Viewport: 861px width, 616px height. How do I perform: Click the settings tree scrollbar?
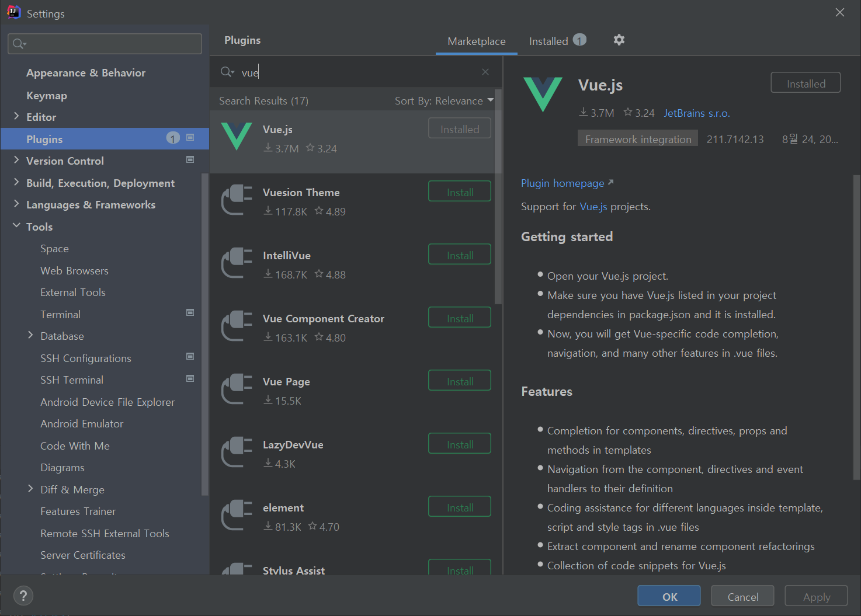205,334
